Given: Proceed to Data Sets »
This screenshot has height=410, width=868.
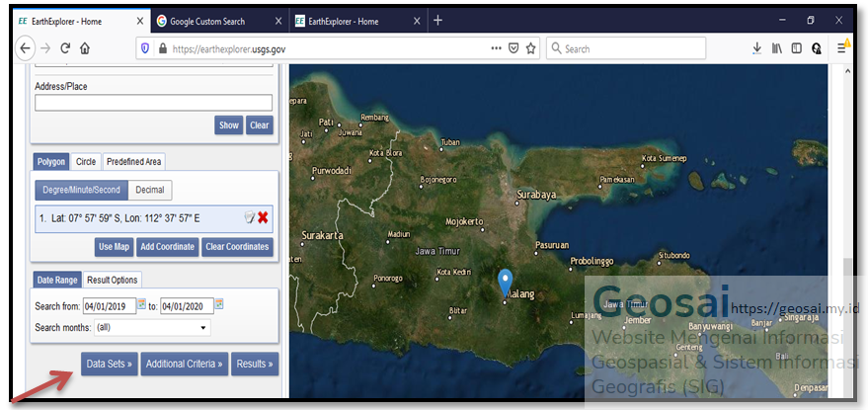Looking at the screenshot, I should 109,364.
